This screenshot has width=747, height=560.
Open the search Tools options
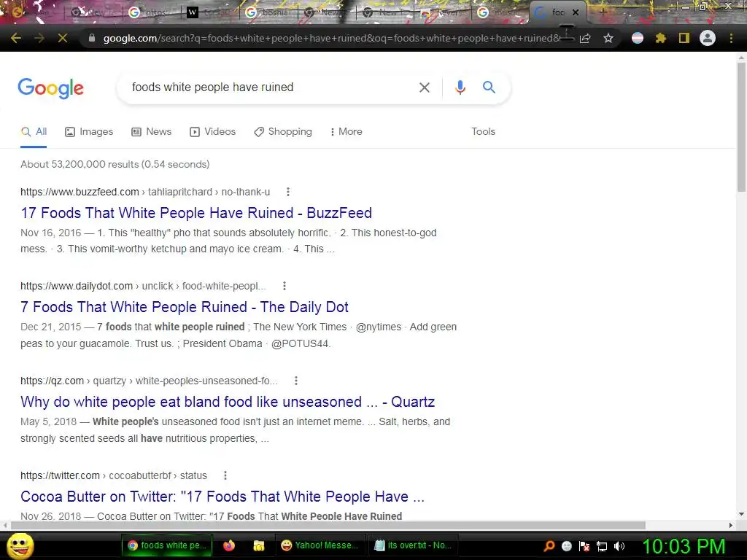483,132
